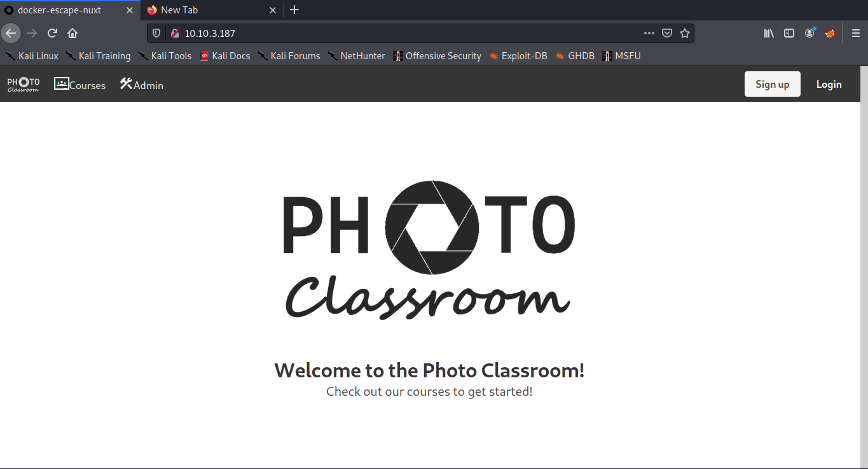
Task: Click the Welcome to the Photo Classroom heading
Action: click(x=429, y=370)
